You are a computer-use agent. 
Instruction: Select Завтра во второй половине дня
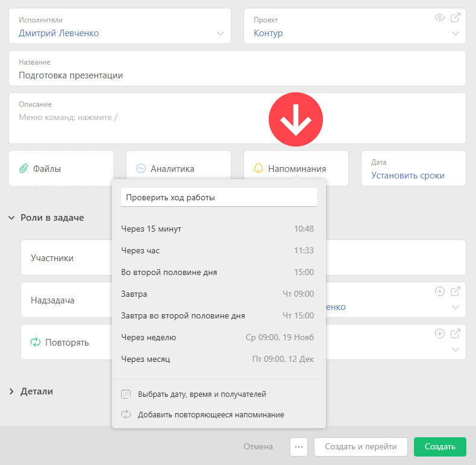click(x=218, y=315)
